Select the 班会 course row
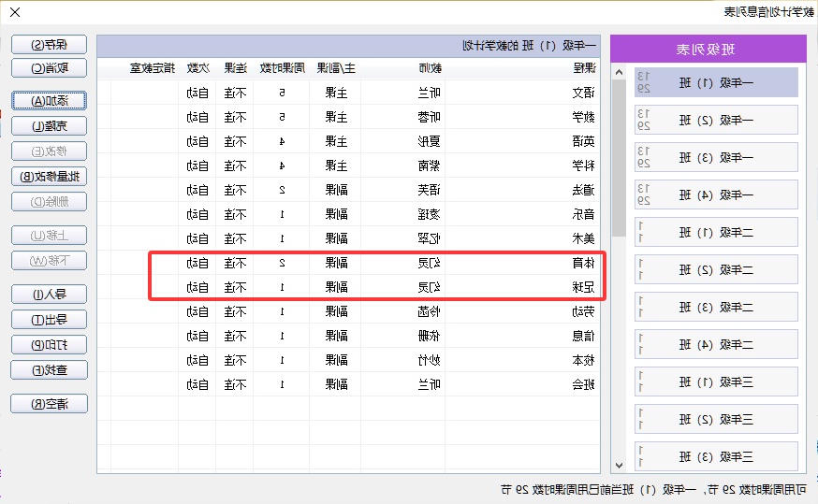This screenshot has height=504, width=818. coord(348,384)
